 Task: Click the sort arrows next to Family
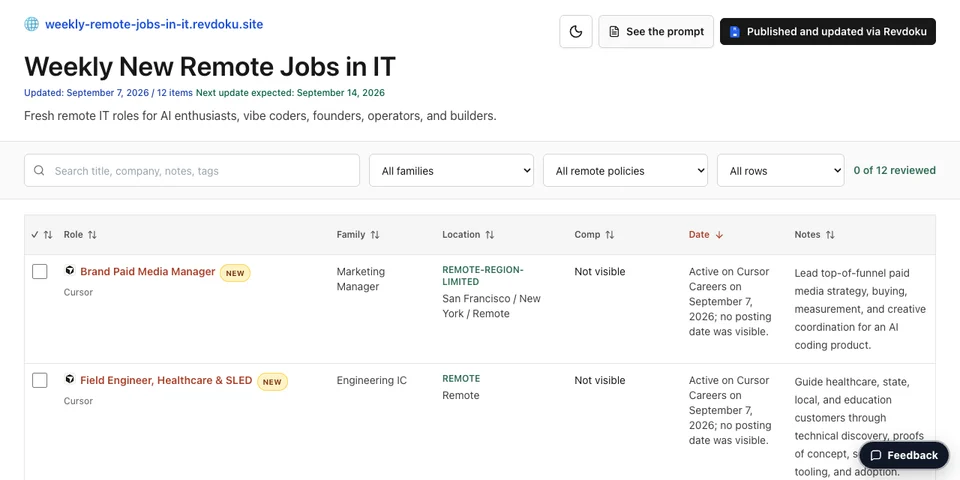(x=375, y=234)
